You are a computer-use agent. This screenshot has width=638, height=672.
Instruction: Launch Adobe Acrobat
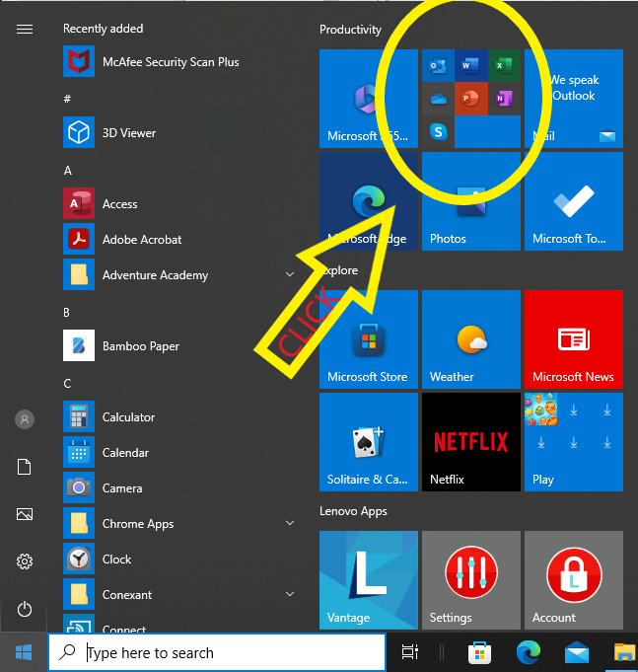[x=122, y=239]
